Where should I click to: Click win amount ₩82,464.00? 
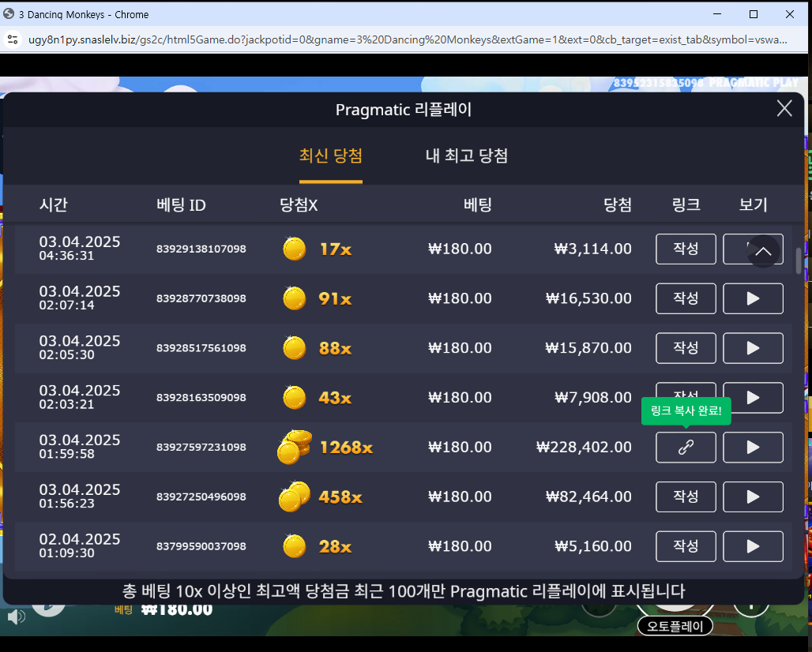tap(588, 496)
